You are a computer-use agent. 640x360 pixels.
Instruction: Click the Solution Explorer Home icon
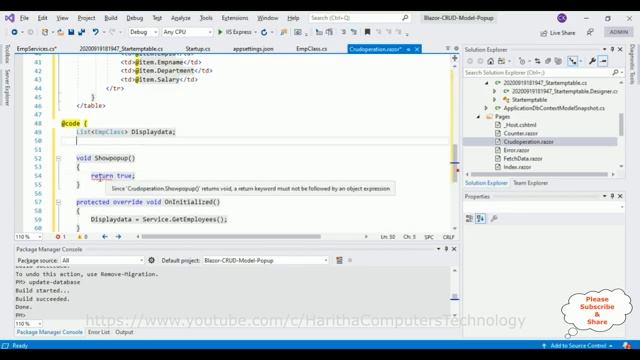tap(491, 61)
